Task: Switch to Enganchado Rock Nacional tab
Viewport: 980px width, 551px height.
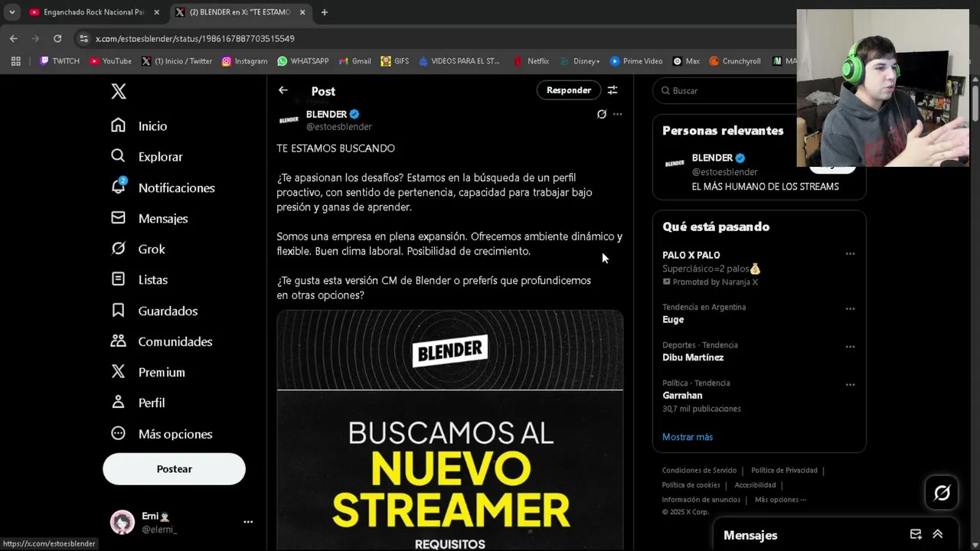Action: tap(93, 12)
